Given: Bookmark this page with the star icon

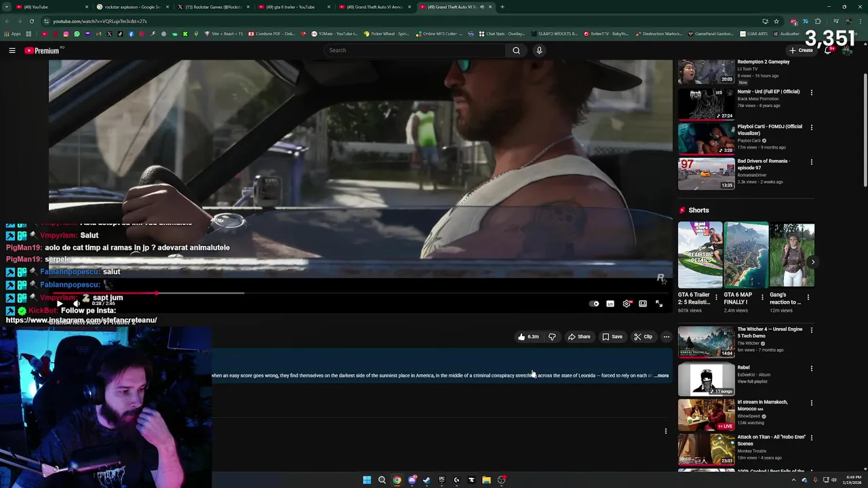Looking at the screenshot, I should click(x=776, y=21).
